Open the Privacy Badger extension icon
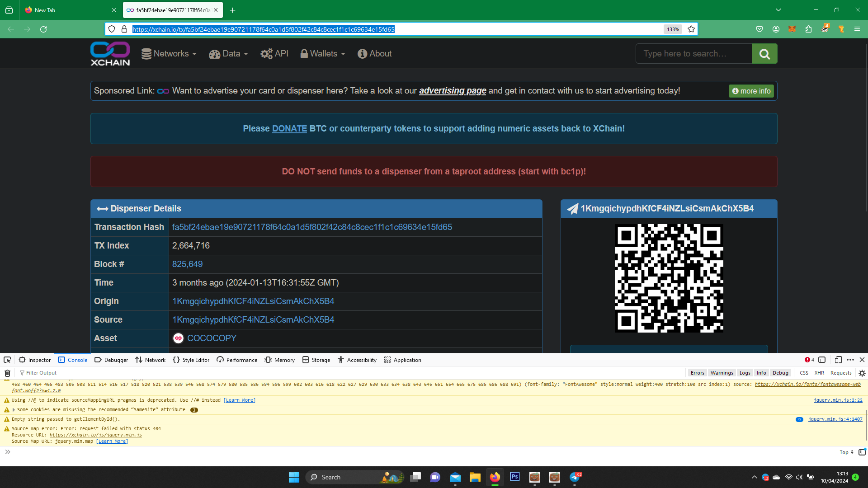Viewport: 868px width, 488px height. click(x=825, y=29)
